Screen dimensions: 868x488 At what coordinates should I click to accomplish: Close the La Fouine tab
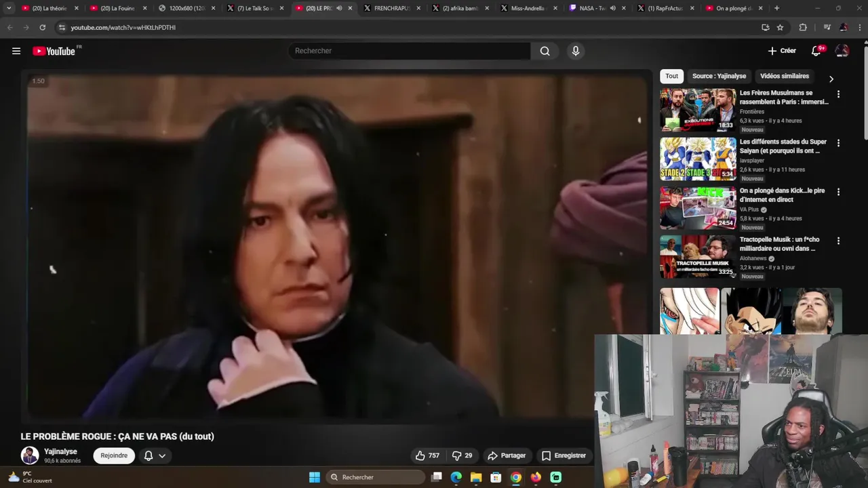tap(144, 8)
